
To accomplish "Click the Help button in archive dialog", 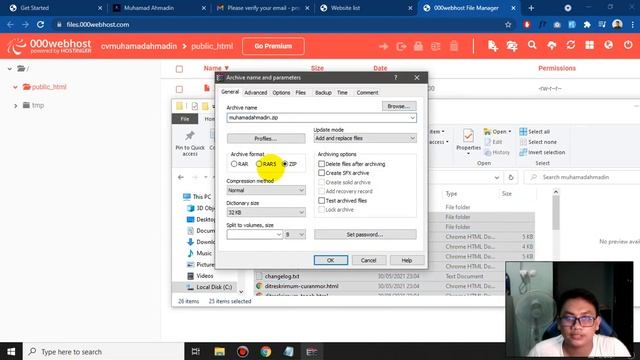I will 407,260.
